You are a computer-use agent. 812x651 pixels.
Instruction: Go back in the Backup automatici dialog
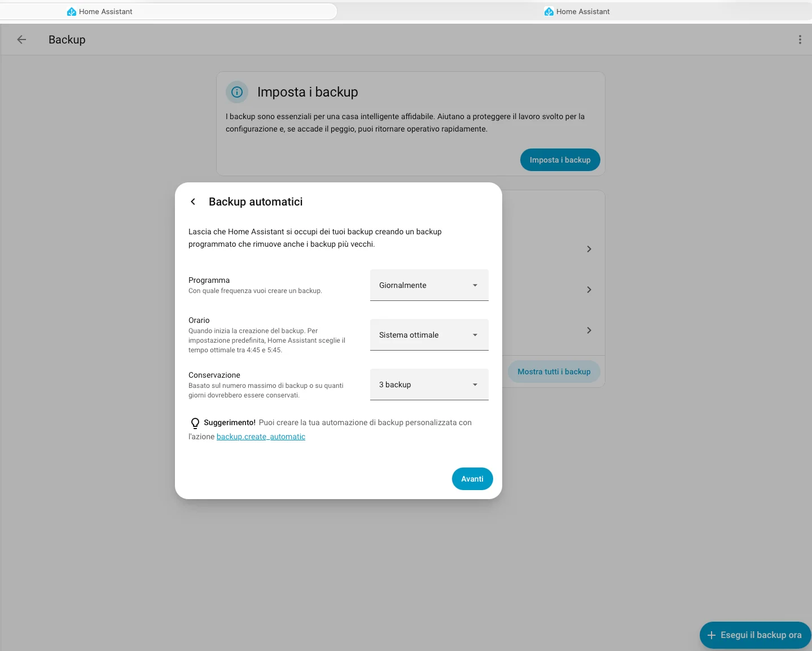tap(193, 202)
